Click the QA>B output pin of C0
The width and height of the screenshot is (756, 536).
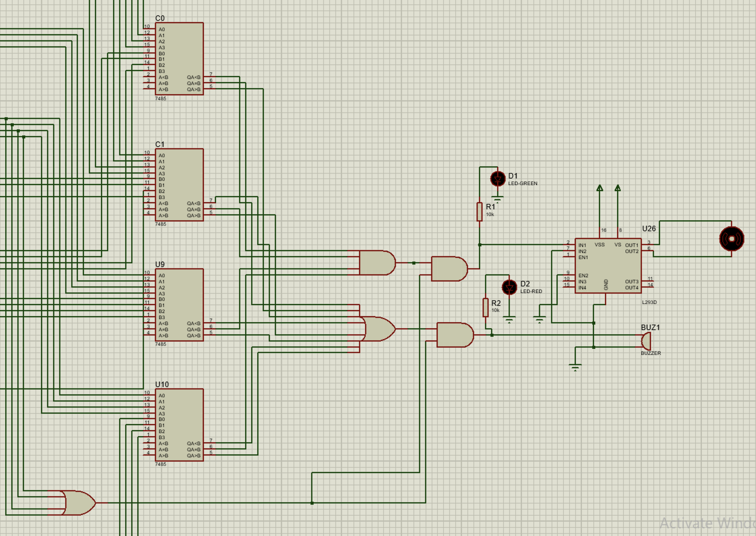209,89
